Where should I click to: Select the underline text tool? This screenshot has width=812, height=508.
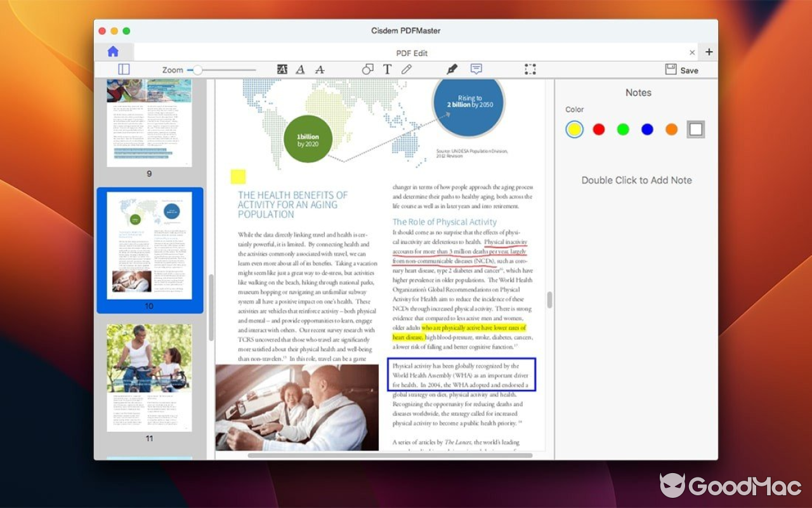(x=300, y=69)
